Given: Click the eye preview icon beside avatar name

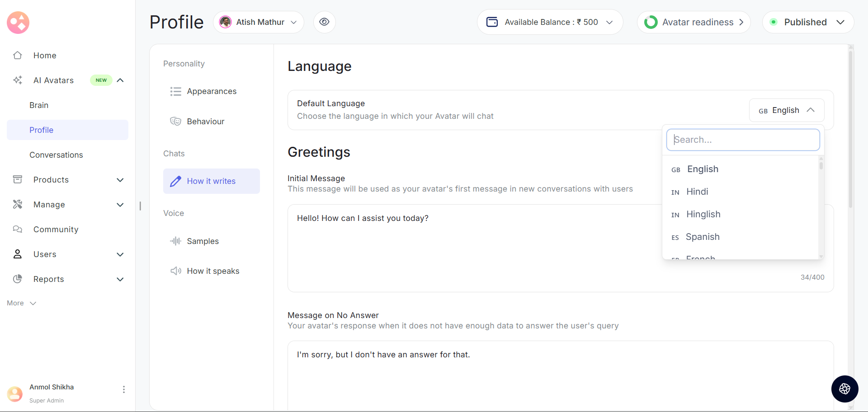Looking at the screenshot, I should (324, 22).
